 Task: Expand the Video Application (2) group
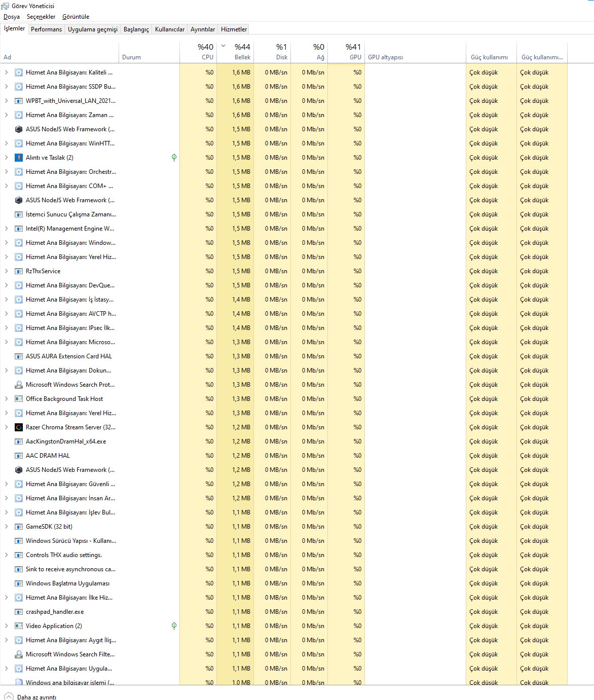tap(6, 626)
